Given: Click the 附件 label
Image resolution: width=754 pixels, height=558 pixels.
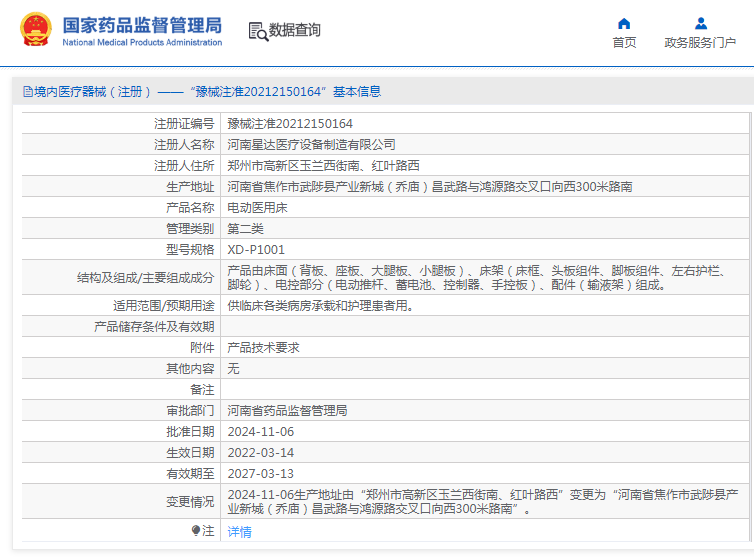Looking at the screenshot, I should [x=202, y=347].
